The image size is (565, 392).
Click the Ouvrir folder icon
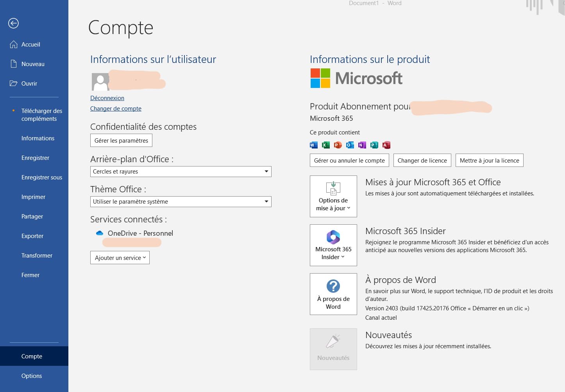click(x=14, y=83)
